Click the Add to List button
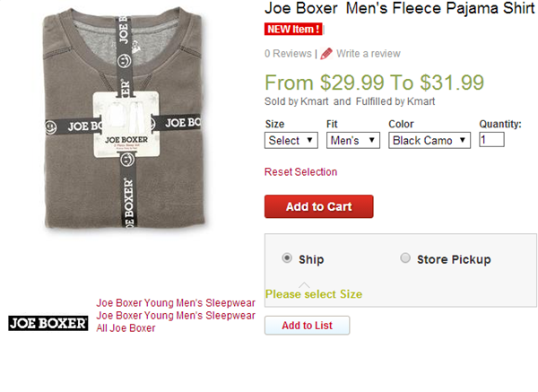Screen dimensions: 538x392 click(307, 326)
